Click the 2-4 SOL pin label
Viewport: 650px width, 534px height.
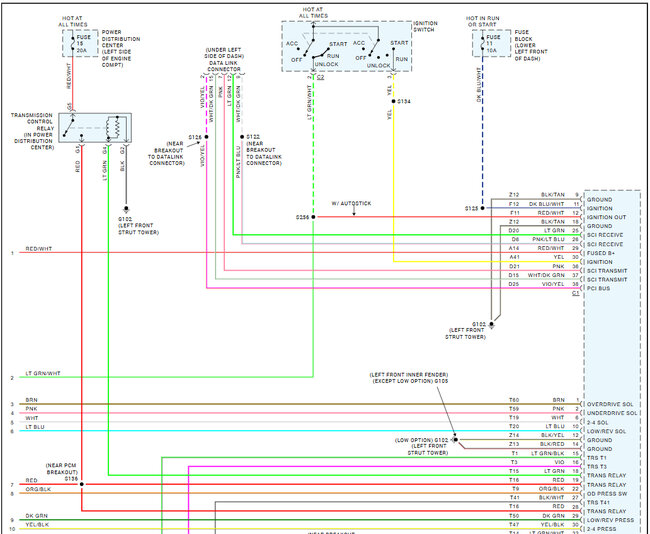click(x=597, y=422)
